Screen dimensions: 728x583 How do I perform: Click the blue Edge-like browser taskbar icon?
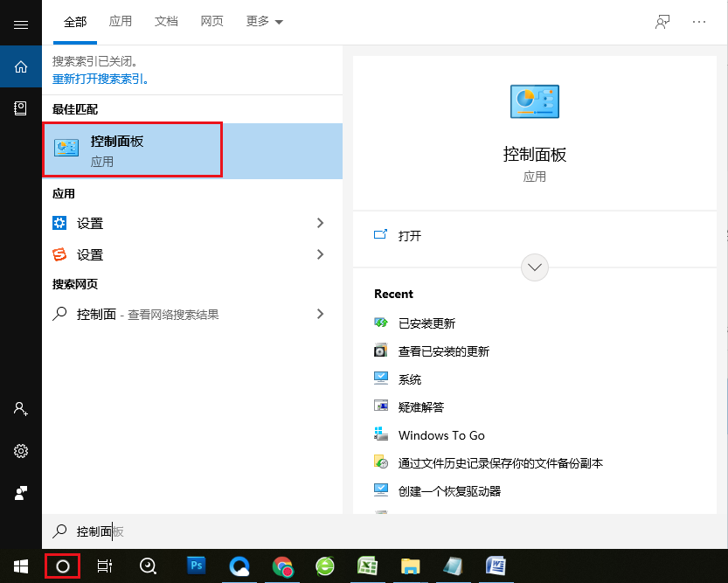pos(239,566)
